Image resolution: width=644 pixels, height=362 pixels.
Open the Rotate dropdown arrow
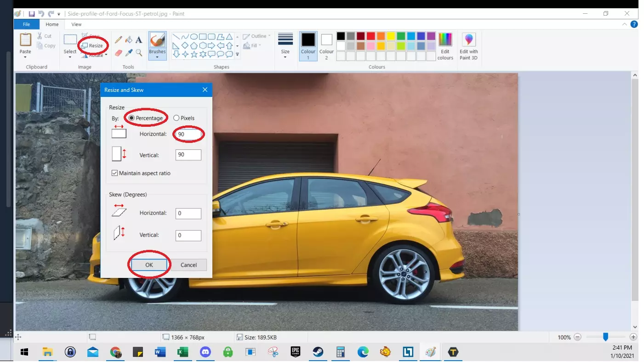[x=106, y=55]
